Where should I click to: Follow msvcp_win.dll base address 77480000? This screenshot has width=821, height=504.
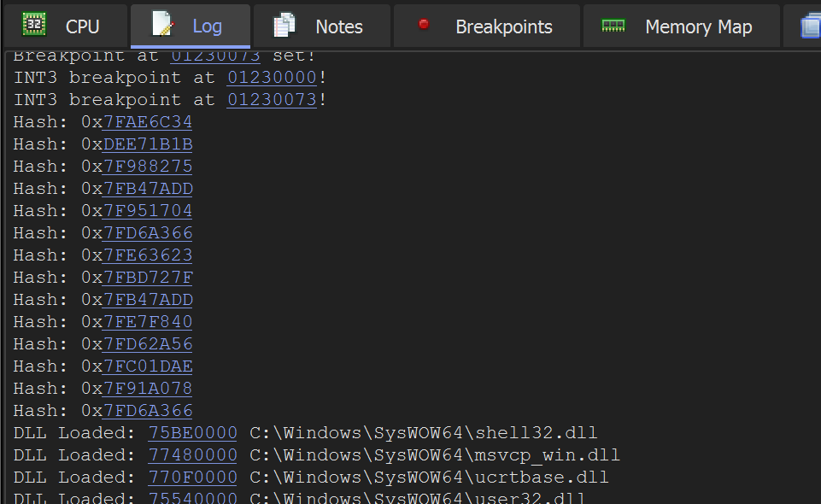point(192,455)
